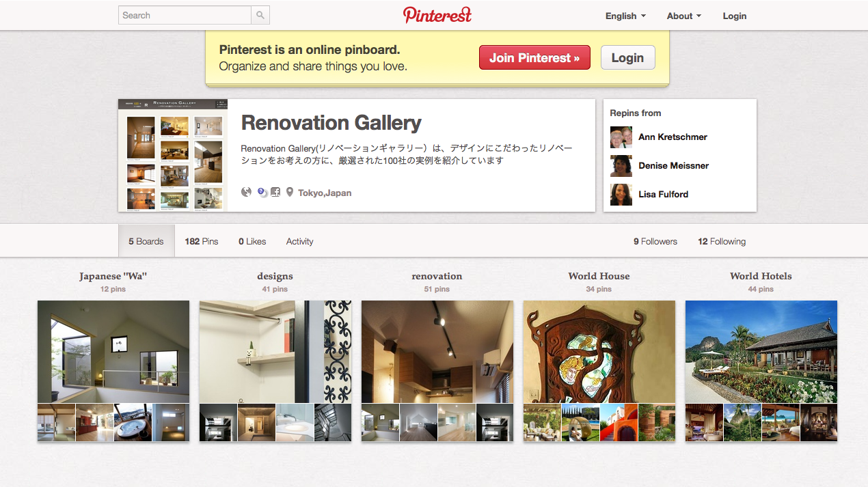This screenshot has width=868, height=487.
Task: Click the designs board cover image
Action: [275, 352]
